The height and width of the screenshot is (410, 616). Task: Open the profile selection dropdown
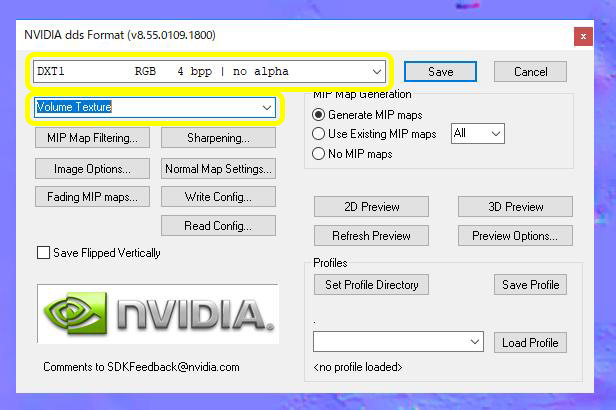pyautogui.click(x=398, y=342)
